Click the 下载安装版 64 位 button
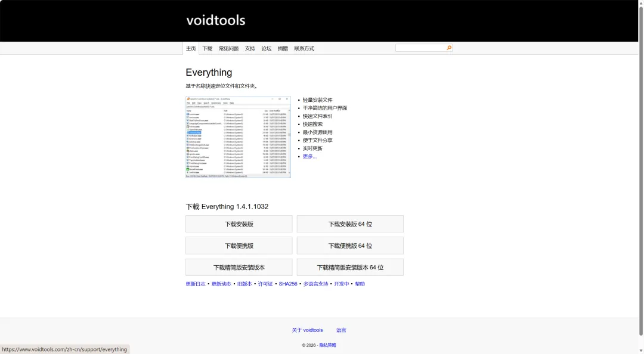Image resolution: width=644 pixels, height=354 pixels. [x=351, y=224]
